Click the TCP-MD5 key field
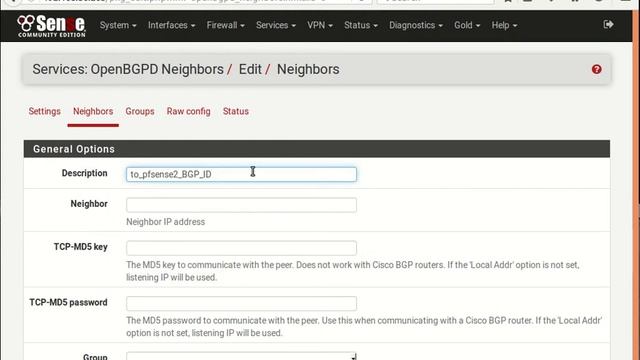Image resolution: width=640 pixels, height=360 pixels. pyautogui.click(x=241, y=248)
